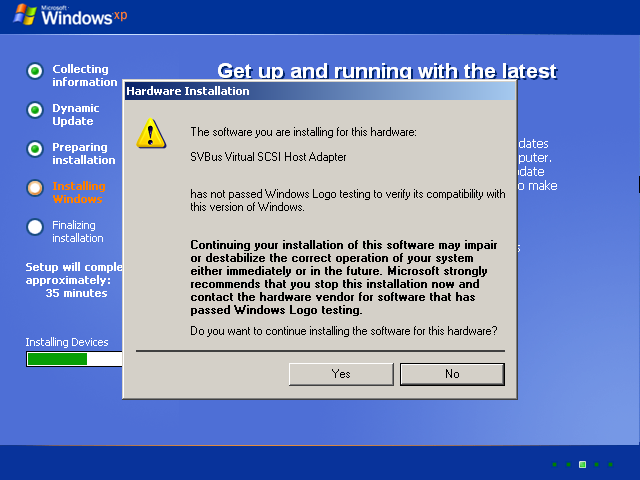
Task: Click the Installing Devices progress bar
Action: click(x=74, y=359)
